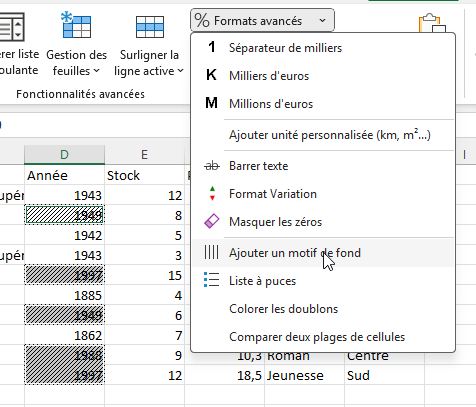Click the bullet list icon
476x407 pixels.
[x=211, y=280]
